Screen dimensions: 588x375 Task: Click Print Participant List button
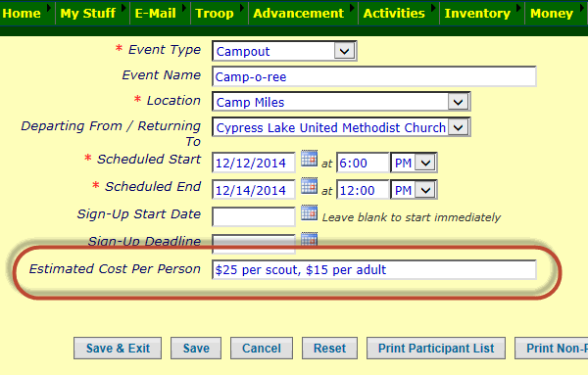point(436,348)
